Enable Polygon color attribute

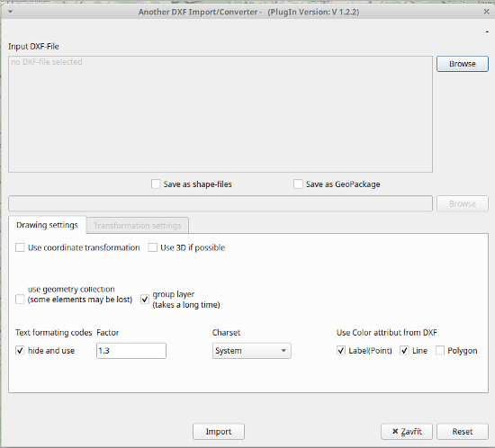(440, 350)
